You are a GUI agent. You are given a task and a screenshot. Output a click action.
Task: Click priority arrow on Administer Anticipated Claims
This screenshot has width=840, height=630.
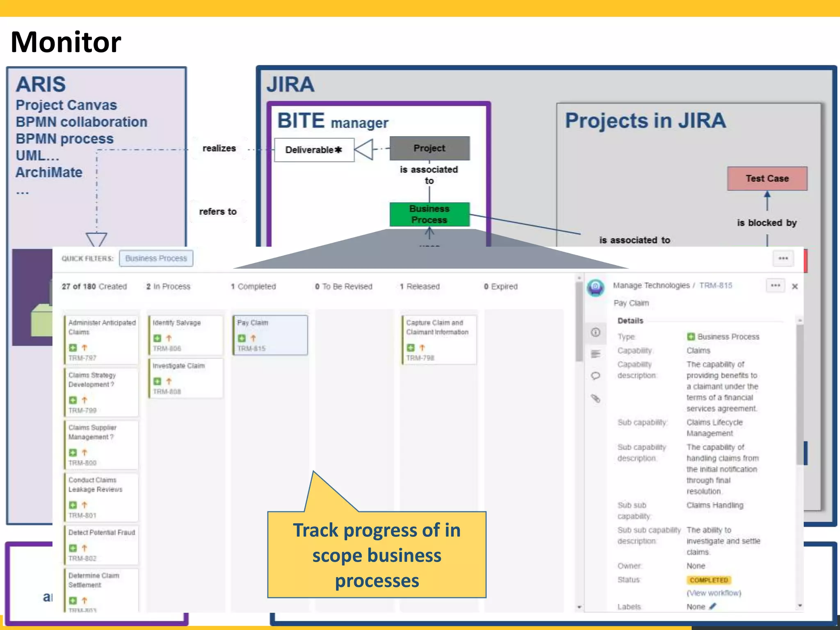coord(84,348)
